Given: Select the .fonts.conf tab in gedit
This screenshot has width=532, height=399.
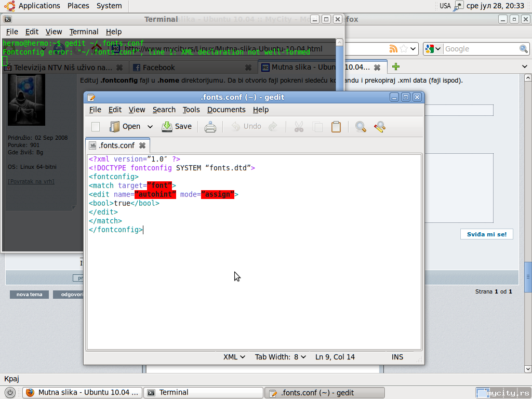Looking at the screenshot, I should pyautogui.click(x=117, y=145).
